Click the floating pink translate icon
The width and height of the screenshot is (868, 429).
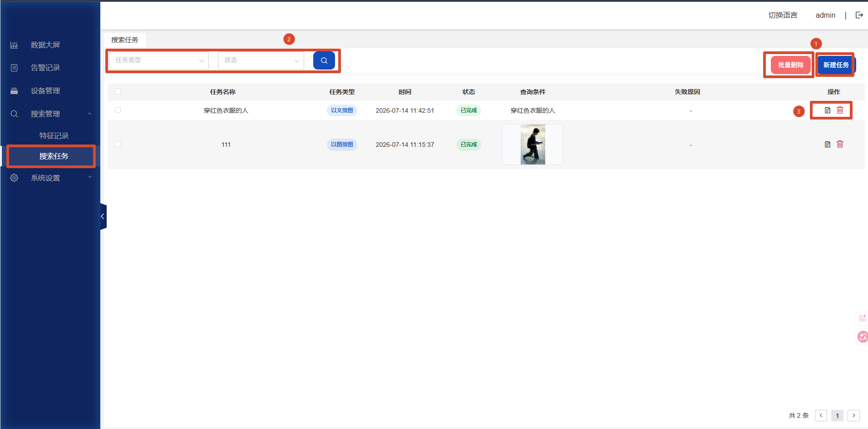(x=863, y=337)
